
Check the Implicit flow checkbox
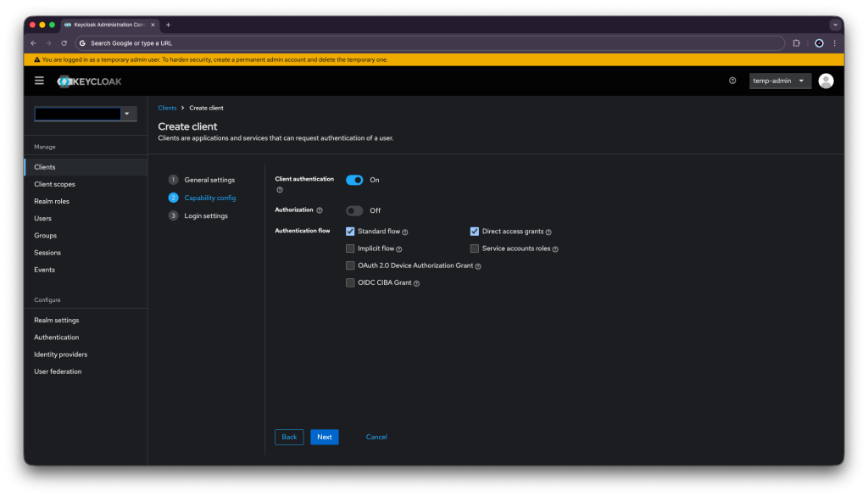[350, 248]
